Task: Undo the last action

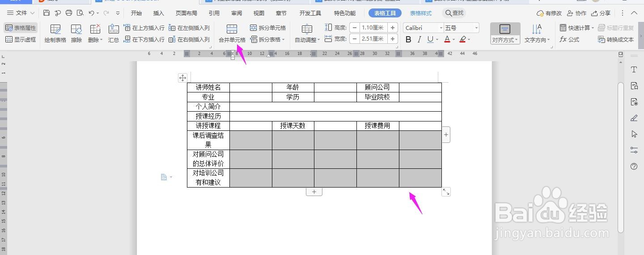Action: [91, 13]
